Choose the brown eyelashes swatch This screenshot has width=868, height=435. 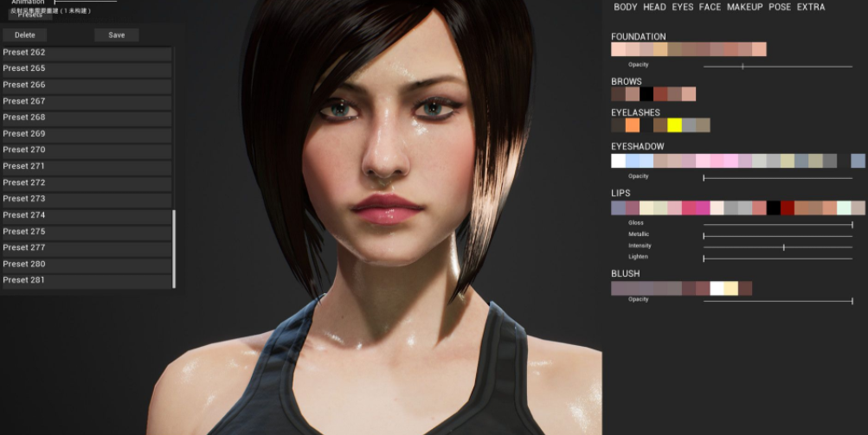point(660,125)
